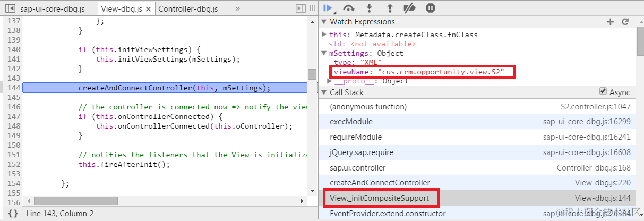Pretty print the source with braces icon
The image size is (644, 221).
pos(13,213)
